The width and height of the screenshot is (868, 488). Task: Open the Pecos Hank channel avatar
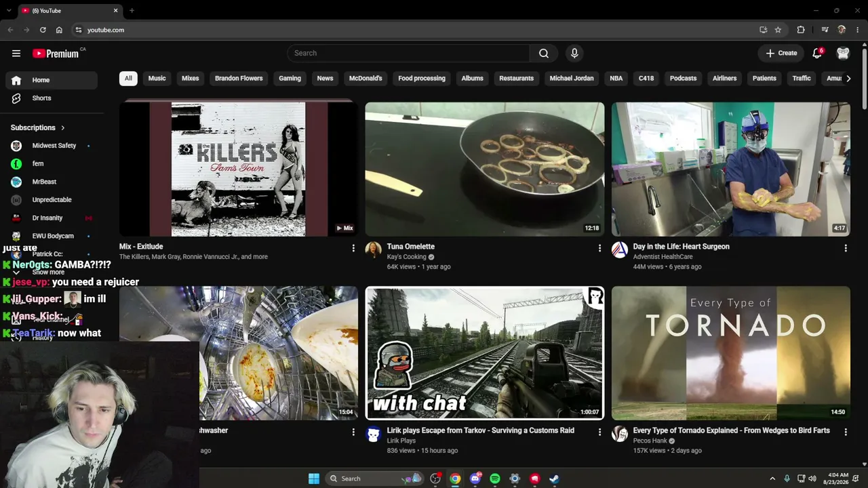click(x=619, y=434)
